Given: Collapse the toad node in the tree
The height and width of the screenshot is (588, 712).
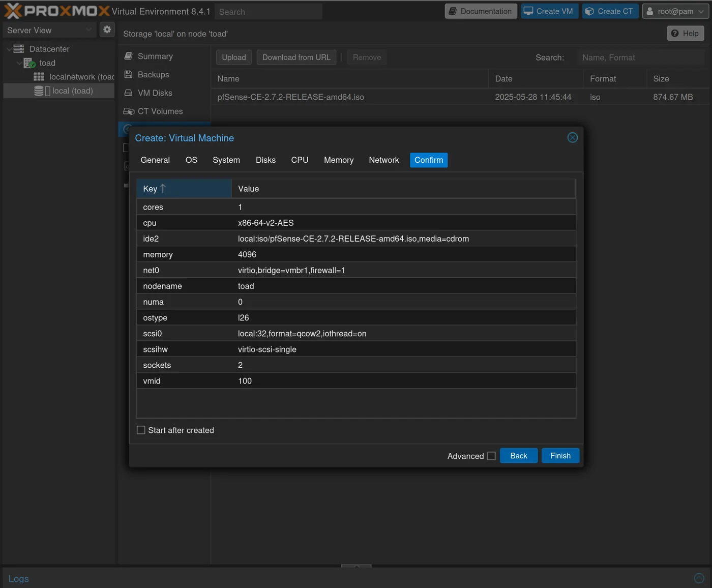Looking at the screenshot, I should tap(19, 63).
